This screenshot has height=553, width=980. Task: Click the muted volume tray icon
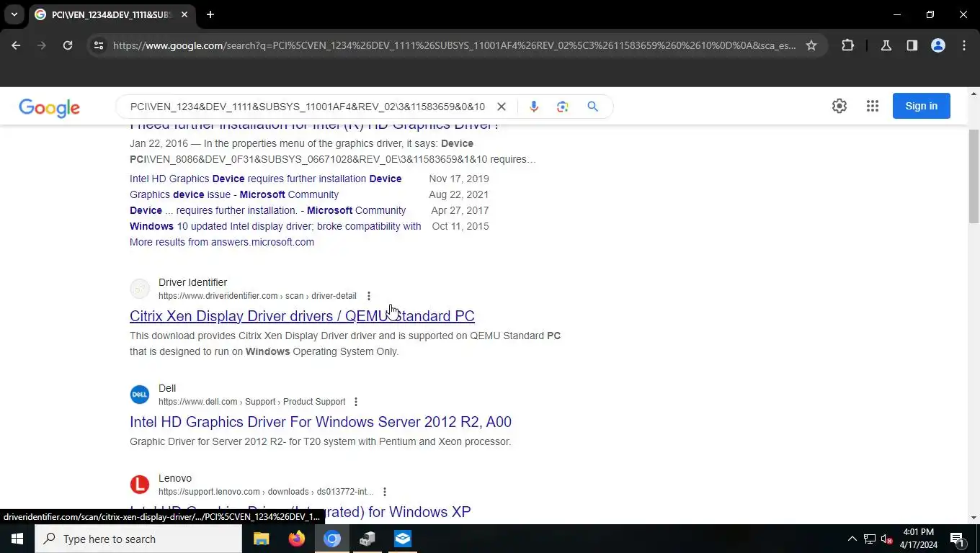click(887, 539)
